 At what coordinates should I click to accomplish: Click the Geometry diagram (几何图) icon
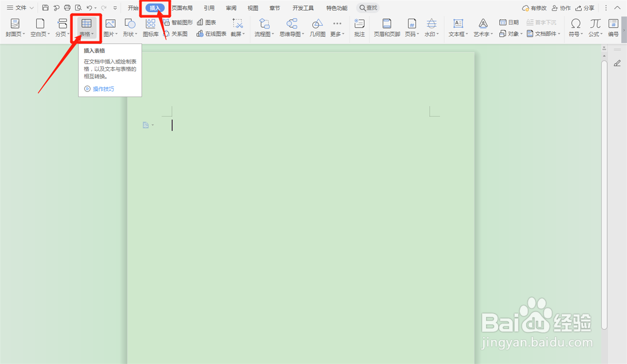coord(317,24)
